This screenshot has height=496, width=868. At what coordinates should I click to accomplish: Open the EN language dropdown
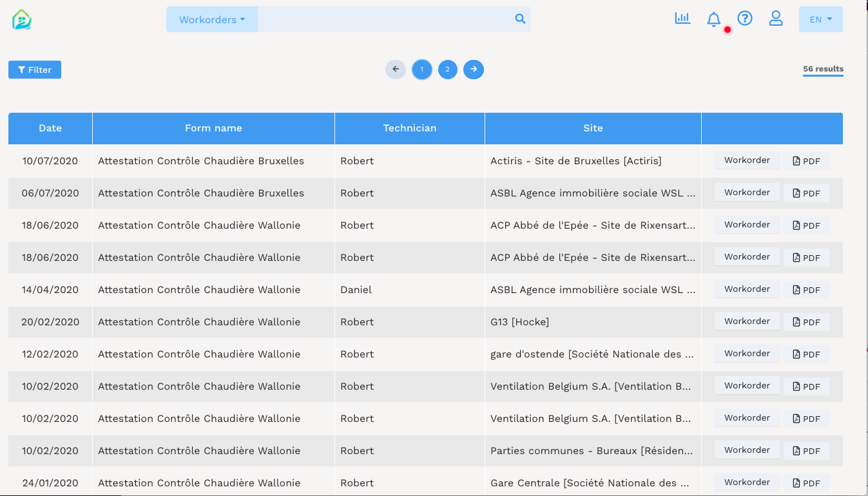(821, 19)
